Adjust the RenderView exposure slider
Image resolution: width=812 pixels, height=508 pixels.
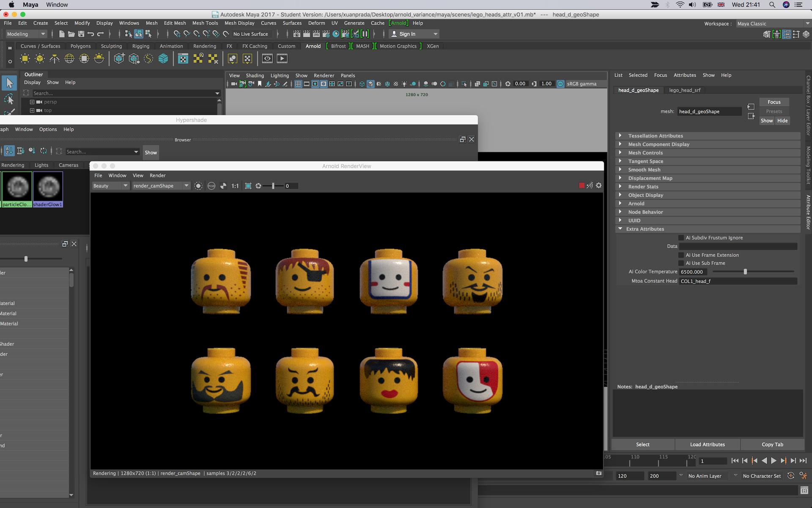[273, 186]
